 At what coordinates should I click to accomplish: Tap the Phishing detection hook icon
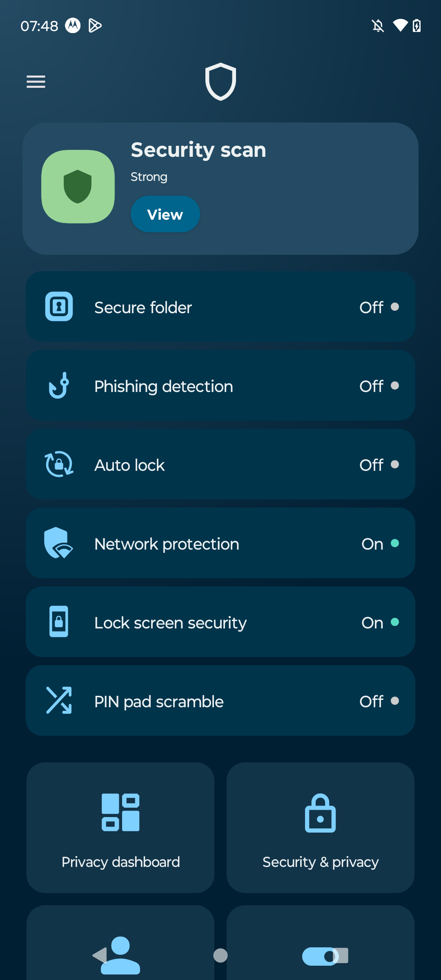tap(59, 385)
